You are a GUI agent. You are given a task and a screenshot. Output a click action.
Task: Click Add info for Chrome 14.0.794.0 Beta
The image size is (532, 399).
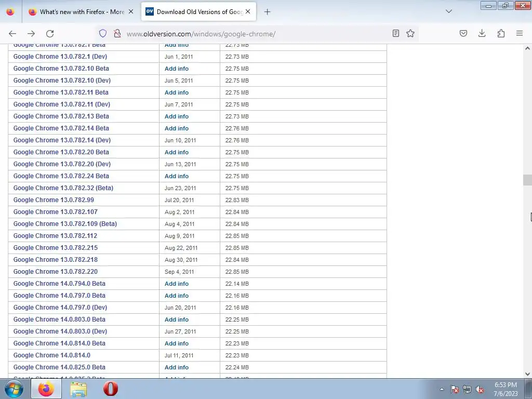pyautogui.click(x=177, y=284)
